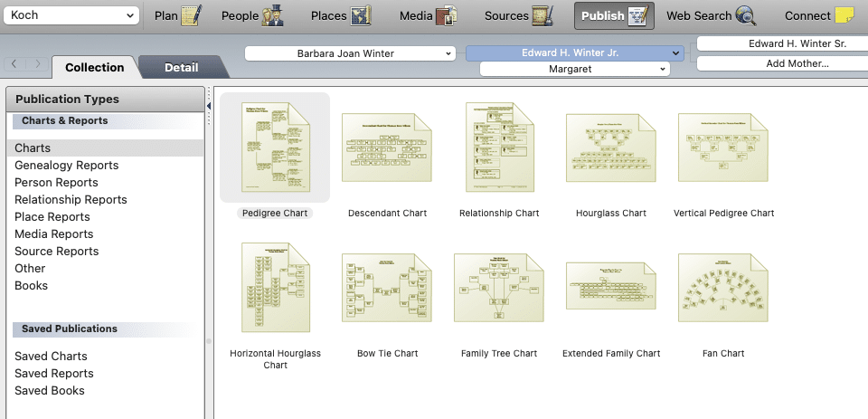Open the Plan workspace icon
The image size is (868, 419).
190,15
